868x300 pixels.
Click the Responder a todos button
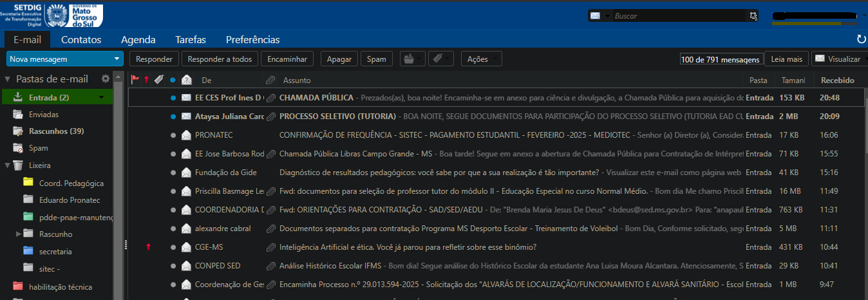coord(219,59)
